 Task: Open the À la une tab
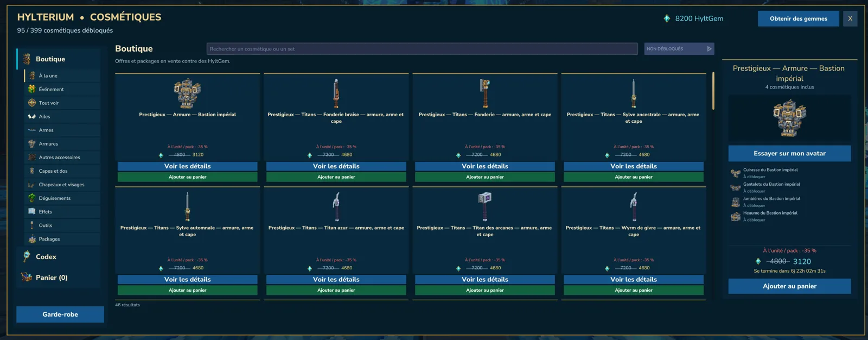click(x=62, y=75)
